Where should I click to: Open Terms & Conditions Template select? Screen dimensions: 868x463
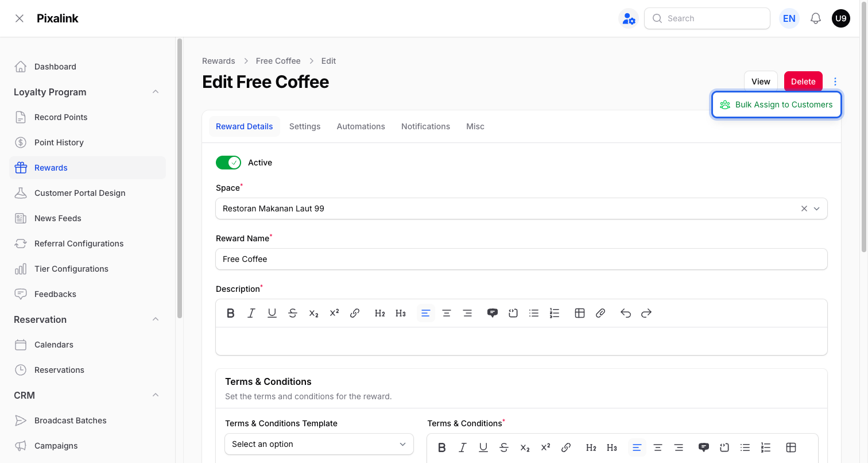tap(319, 444)
